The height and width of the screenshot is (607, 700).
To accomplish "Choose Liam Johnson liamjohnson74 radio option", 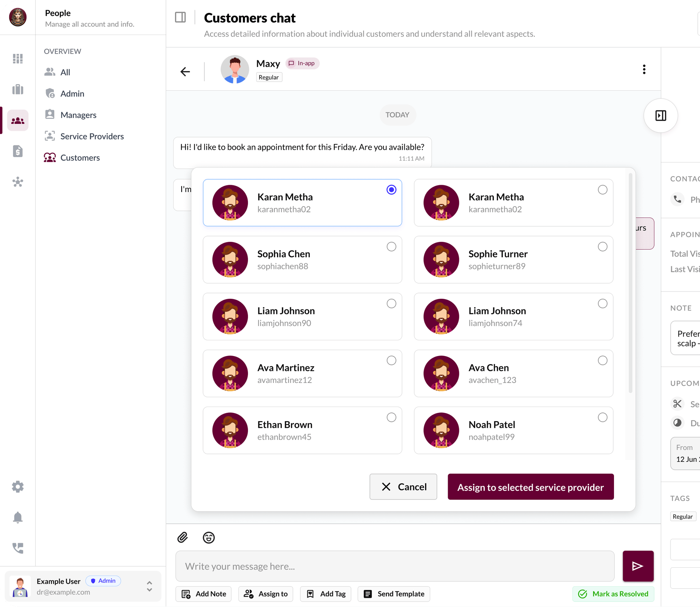I will 602,303.
